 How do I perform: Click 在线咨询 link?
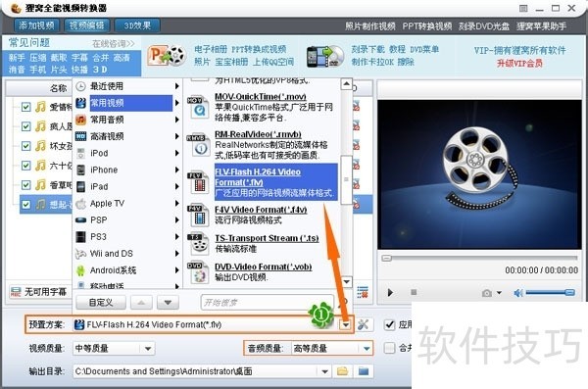pos(114,44)
